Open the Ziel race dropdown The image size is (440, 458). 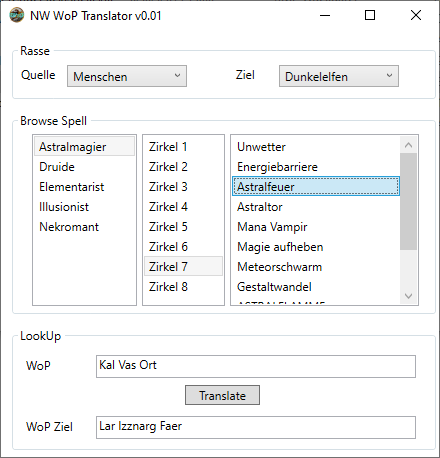[339, 76]
